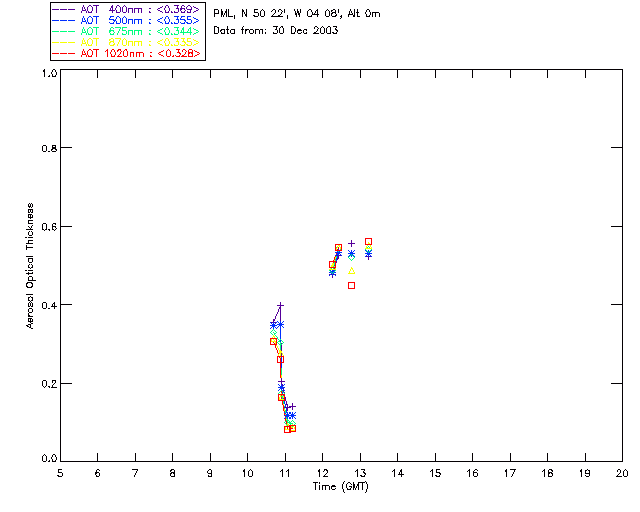Click x-axis tick label 10

click(x=247, y=474)
